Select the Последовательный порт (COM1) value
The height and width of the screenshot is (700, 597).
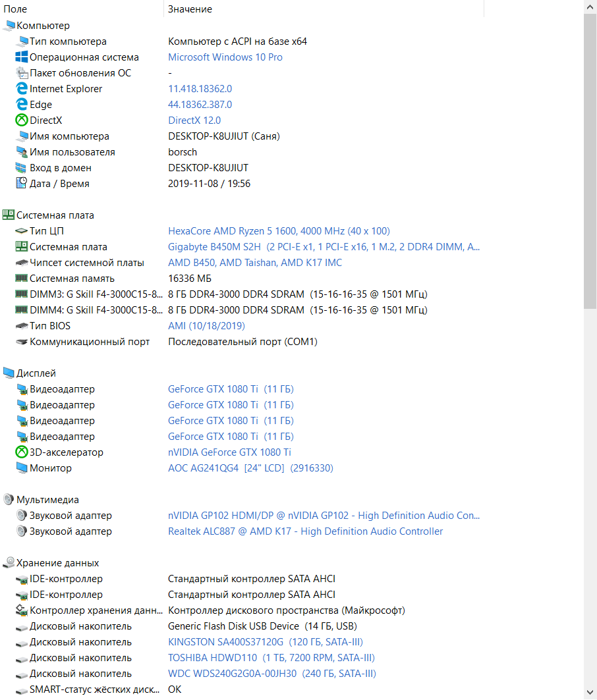click(242, 342)
